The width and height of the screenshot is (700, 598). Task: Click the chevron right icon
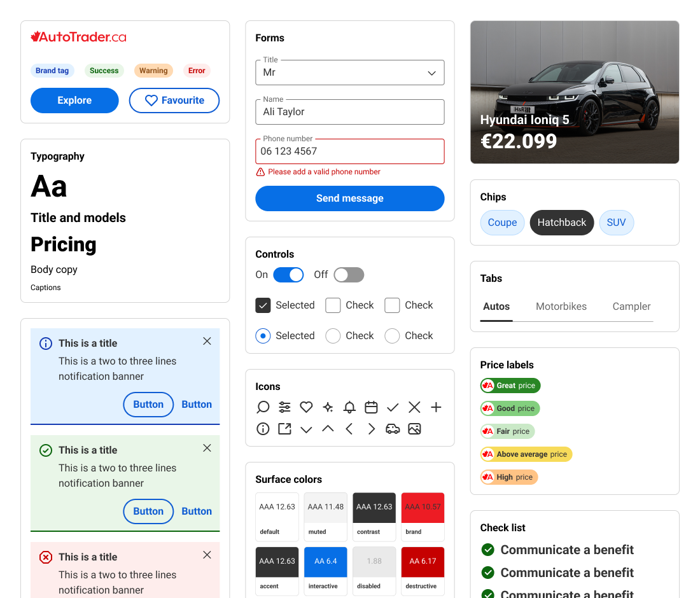tap(372, 429)
